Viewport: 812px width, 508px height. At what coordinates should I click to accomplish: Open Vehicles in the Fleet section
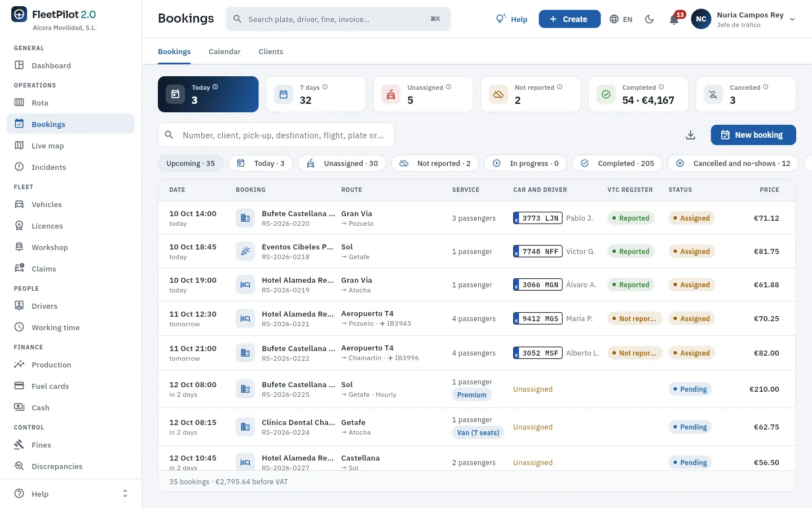coord(70,204)
